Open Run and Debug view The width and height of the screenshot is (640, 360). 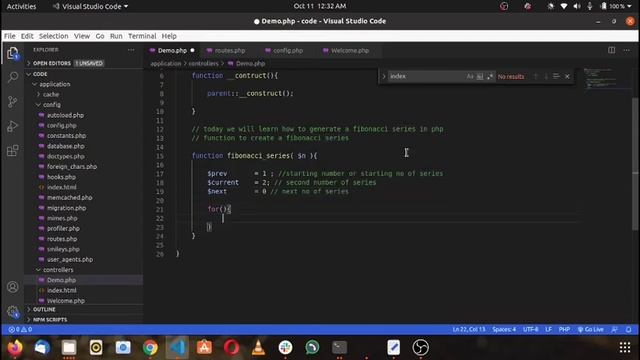13,126
